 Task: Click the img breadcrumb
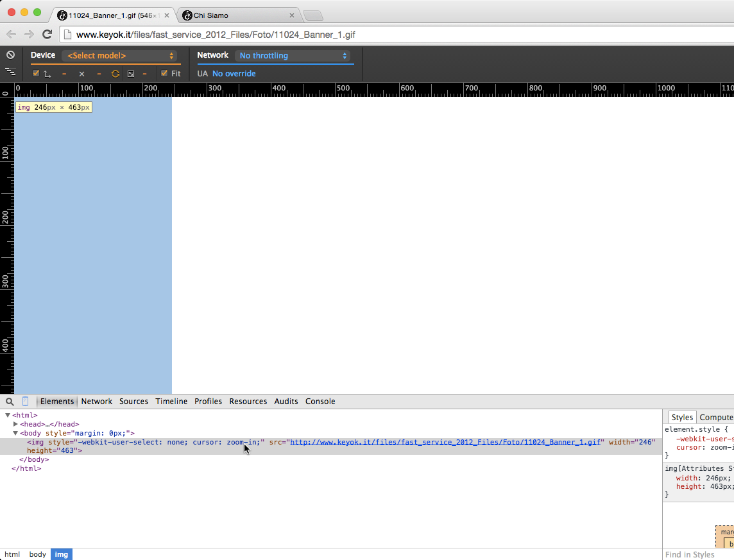tap(62, 554)
